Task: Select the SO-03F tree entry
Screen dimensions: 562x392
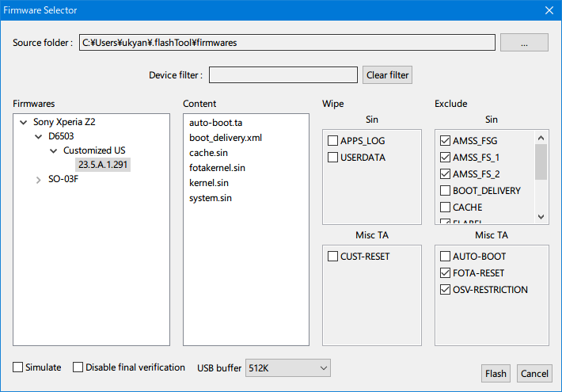Action: coord(63,179)
